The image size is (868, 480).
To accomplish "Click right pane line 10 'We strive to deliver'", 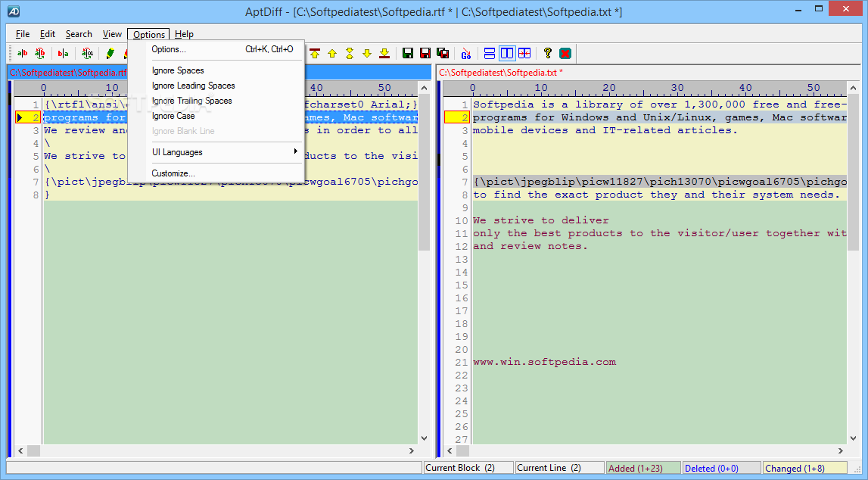I will coord(541,220).
